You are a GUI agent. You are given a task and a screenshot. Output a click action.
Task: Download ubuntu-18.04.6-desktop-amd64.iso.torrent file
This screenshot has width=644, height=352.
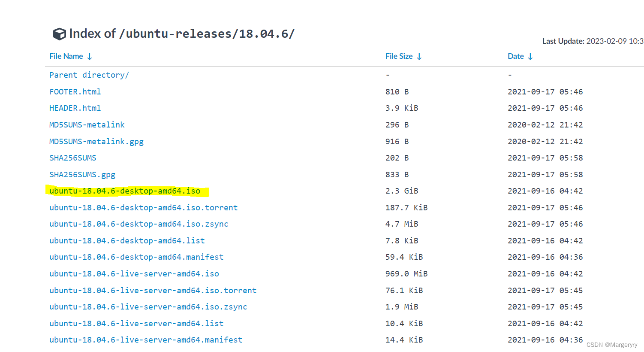(144, 208)
